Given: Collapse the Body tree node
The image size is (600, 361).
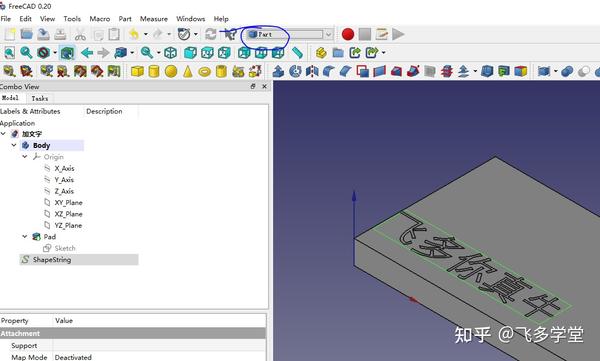Looking at the screenshot, I should 14,145.
